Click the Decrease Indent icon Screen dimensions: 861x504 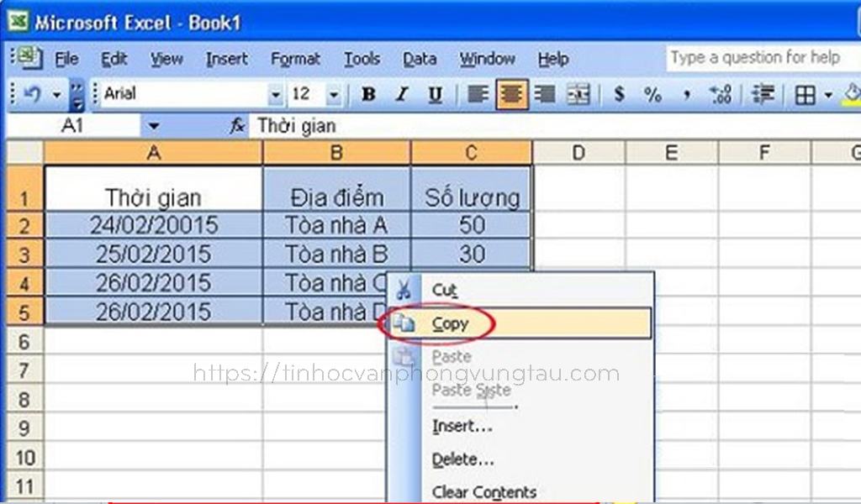click(x=763, y=94)
